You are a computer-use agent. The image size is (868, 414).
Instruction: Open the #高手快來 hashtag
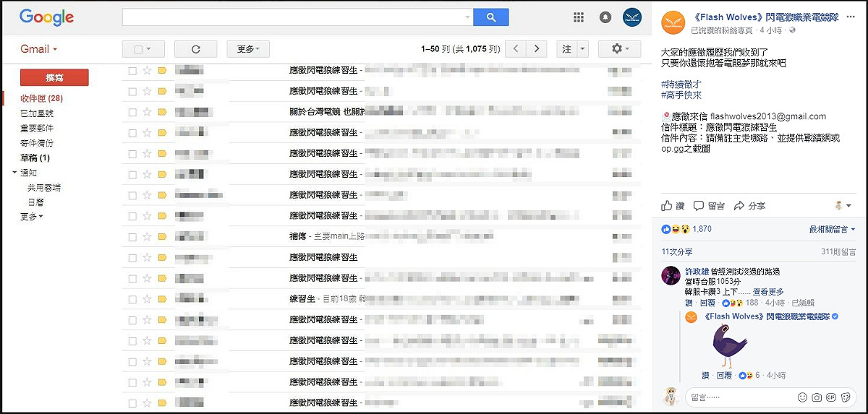pyautogui.click(x=681, y=95)
